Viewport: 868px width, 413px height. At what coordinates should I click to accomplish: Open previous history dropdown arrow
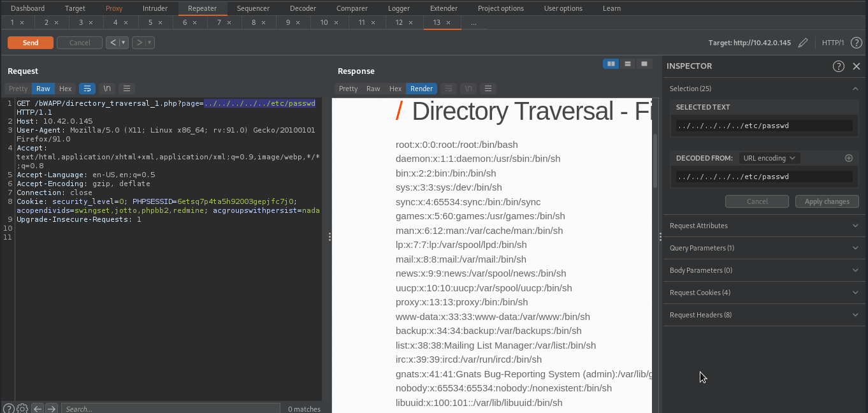(x=124, y=43)
